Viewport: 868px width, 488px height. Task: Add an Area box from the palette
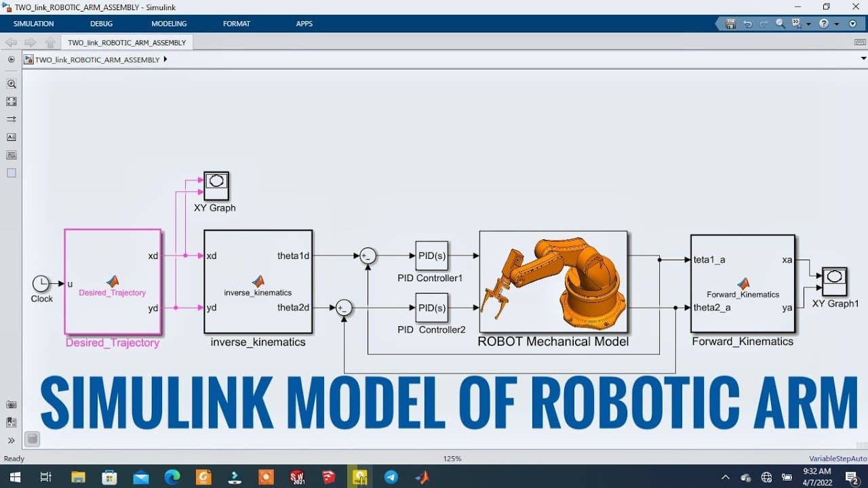coord(11,173)
